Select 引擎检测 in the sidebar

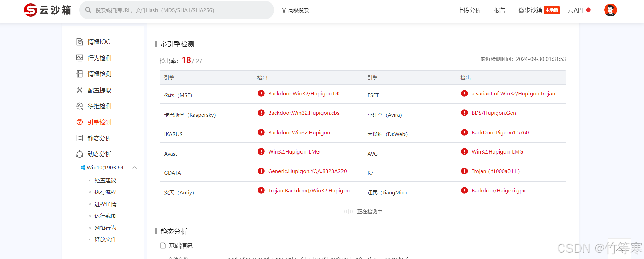click(x=99, y=122)
